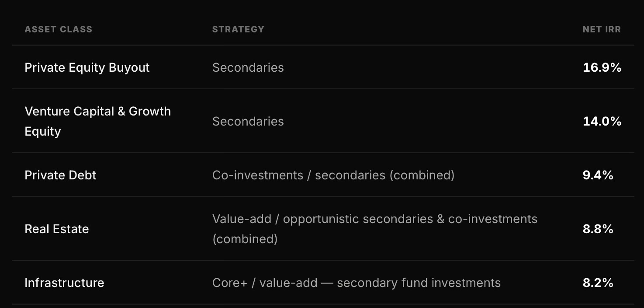Click the (combined) text in Real Estate row
Image resolution: width=644 pixels, height=308 pixels.
pos(245,239)
